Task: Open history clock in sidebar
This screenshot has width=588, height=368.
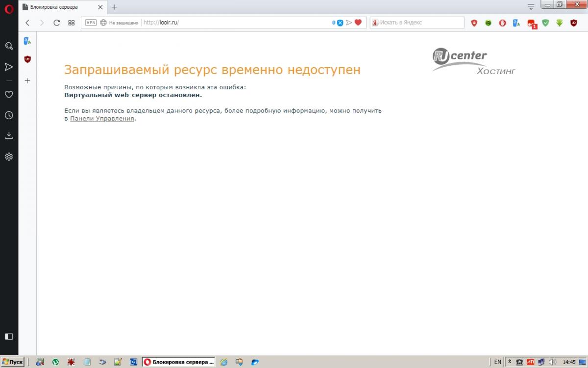Action: [9, 115]
